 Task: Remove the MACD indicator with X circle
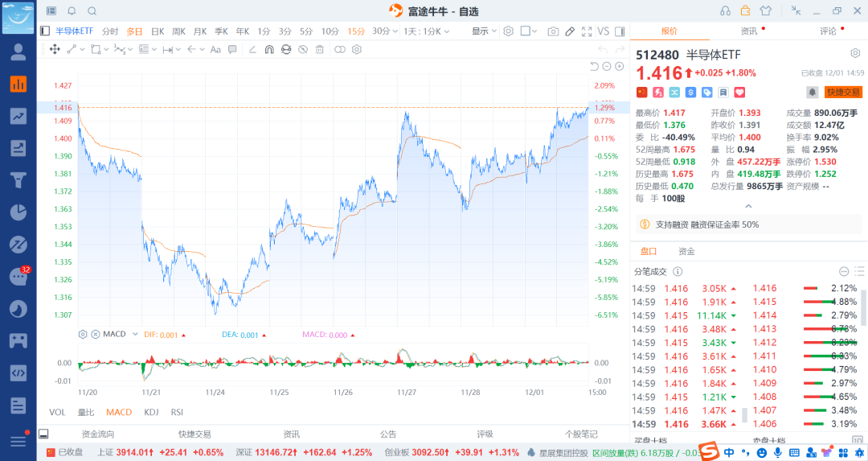coord(95,334)
